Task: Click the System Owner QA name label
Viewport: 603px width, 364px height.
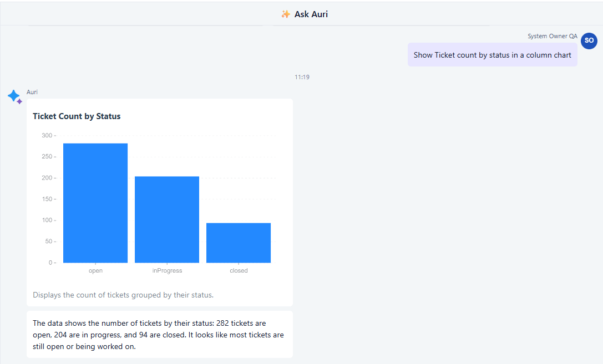Action: 552,36
